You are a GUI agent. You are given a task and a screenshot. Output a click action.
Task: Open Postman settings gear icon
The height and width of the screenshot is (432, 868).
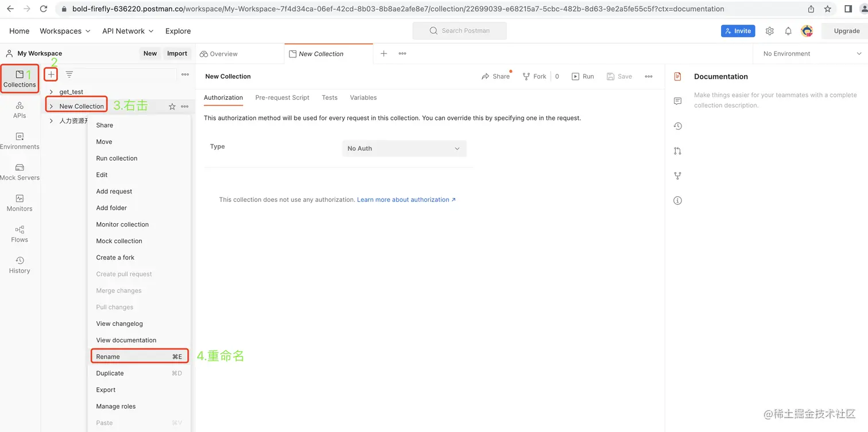[x=770, y=31]
